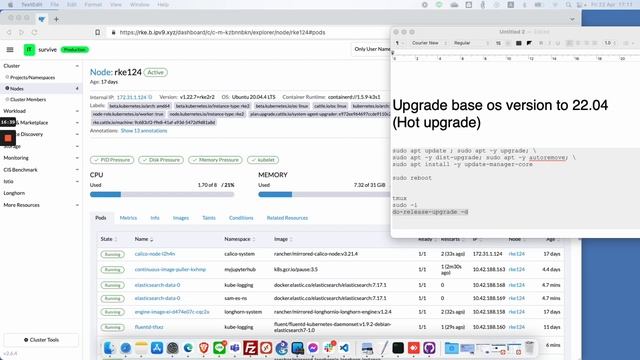Open the line spacing 1.0 dropdown
Screen dimensions: 640x360
pyautogui.click(x=609, y=43)
